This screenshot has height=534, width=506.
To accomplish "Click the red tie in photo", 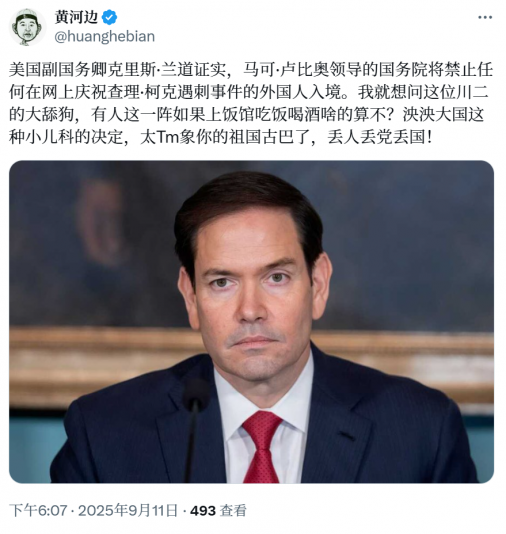I will pyautogui.click(x=261, y=447).
